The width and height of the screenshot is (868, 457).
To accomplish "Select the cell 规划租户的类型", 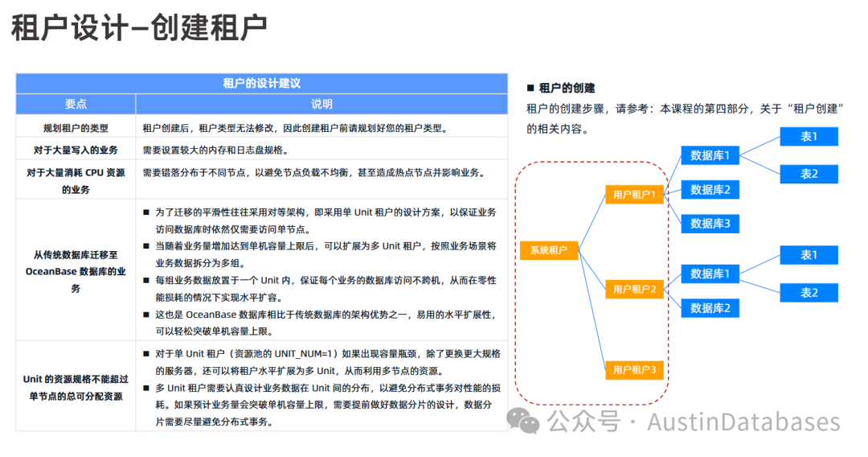I will pos(76,128).
